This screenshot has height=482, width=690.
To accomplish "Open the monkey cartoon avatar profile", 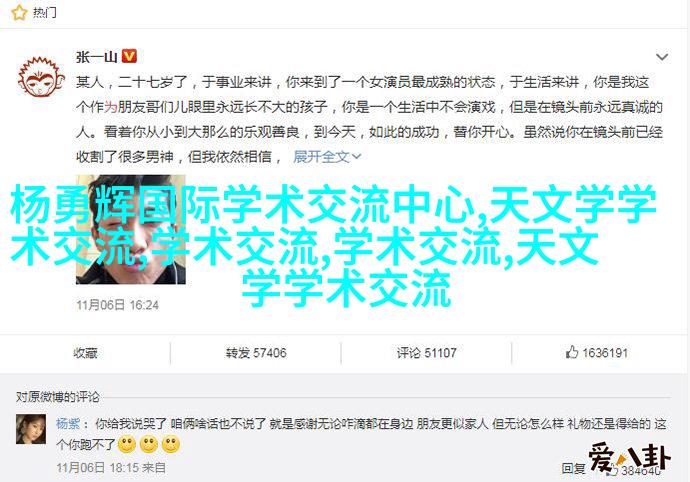I will 40,77.
